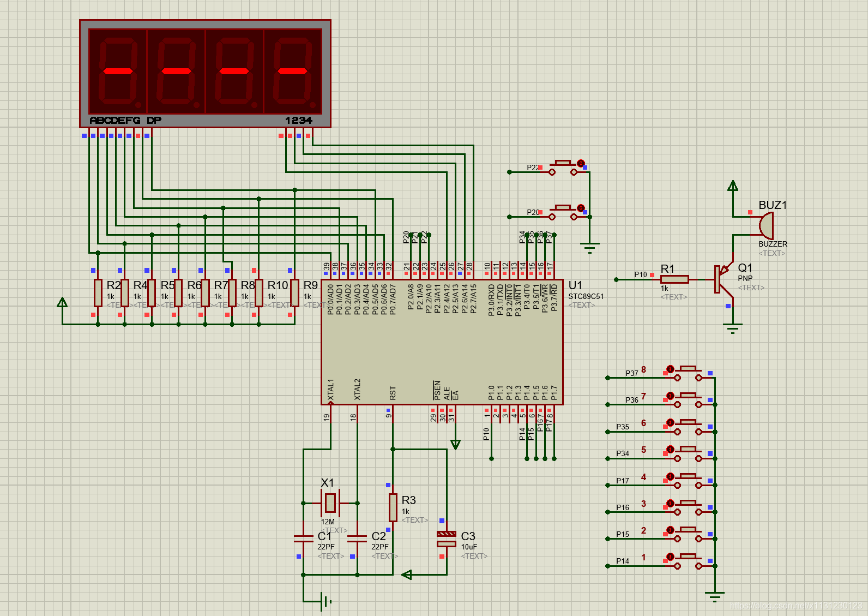Click the BUZZER value label
Screen dimensions: 868x616
click(x=773, y=244)
